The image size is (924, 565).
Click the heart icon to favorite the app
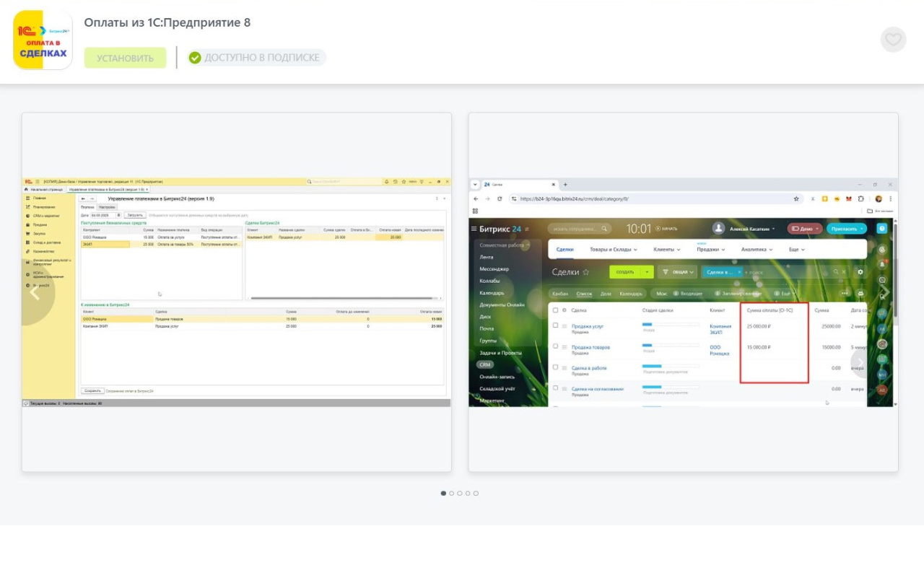(893, 40)
